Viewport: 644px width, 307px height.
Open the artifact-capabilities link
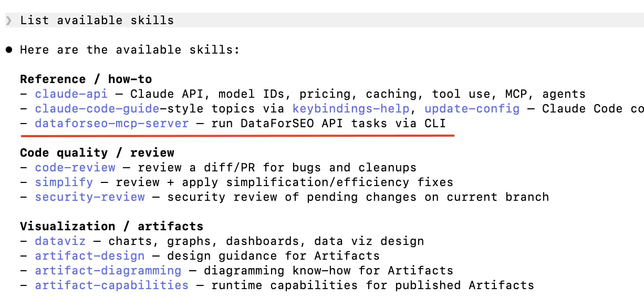(x=112, y=285)
